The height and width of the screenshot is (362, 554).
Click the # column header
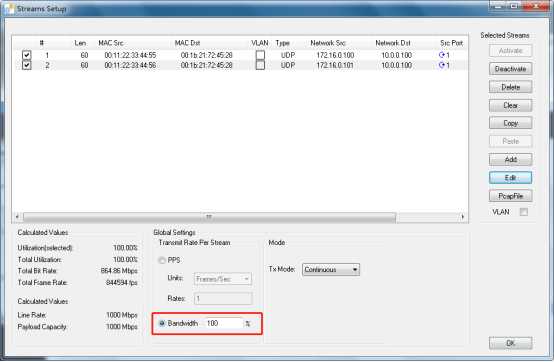(x=42, y=43)
